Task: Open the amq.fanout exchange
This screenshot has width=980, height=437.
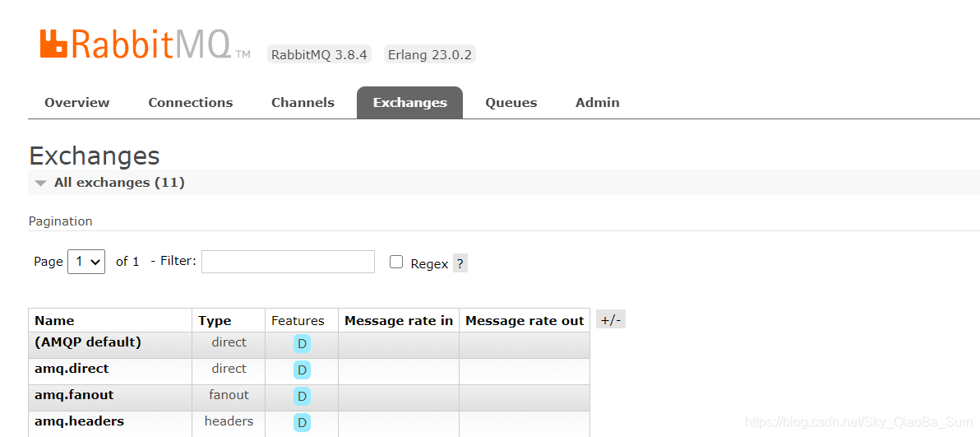Action: (74, 395)
